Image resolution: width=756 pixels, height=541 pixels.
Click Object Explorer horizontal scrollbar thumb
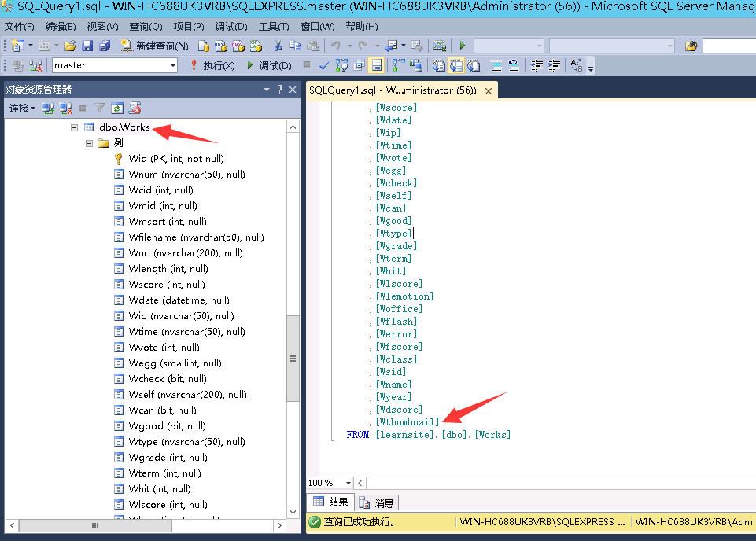tap(95, 525)
